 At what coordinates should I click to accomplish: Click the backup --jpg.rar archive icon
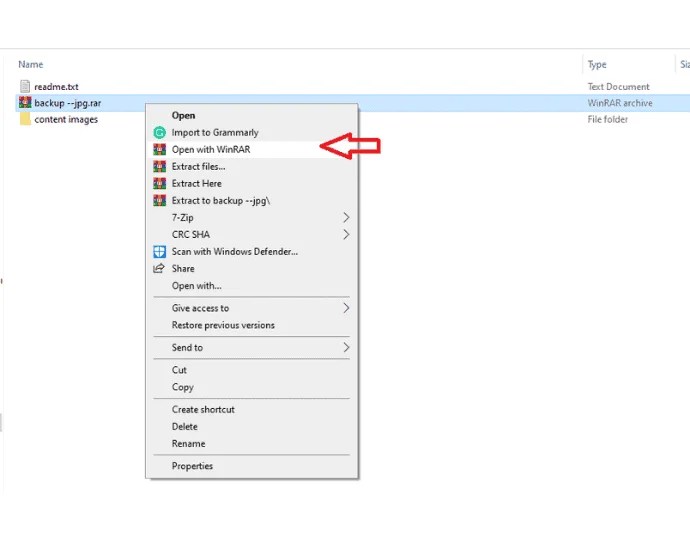point(25,103)
